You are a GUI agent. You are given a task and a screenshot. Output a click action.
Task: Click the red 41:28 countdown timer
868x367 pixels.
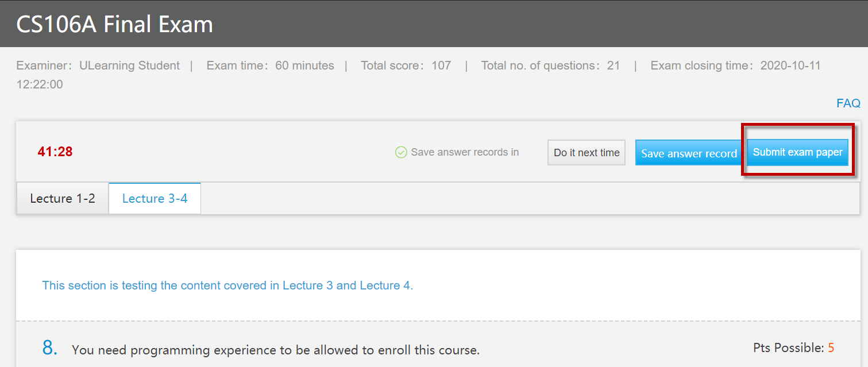55,152
